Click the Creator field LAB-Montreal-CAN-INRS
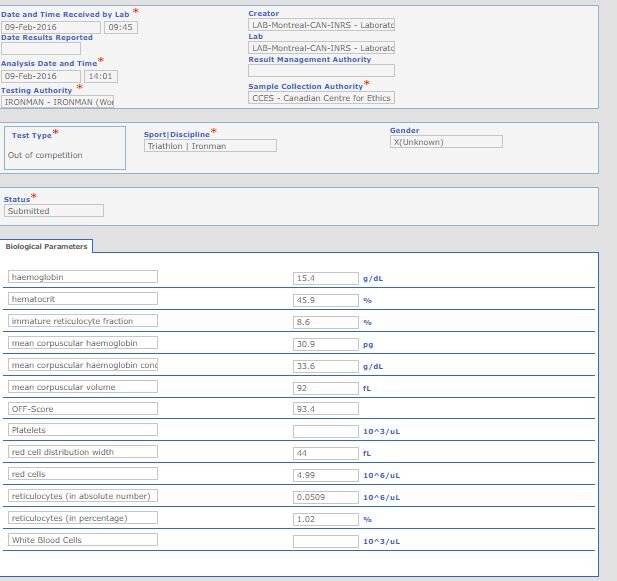 click(321, 25)
